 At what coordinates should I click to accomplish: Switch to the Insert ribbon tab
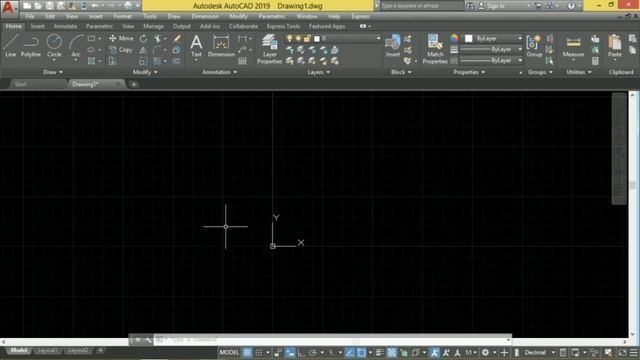(x=38, y=26)
